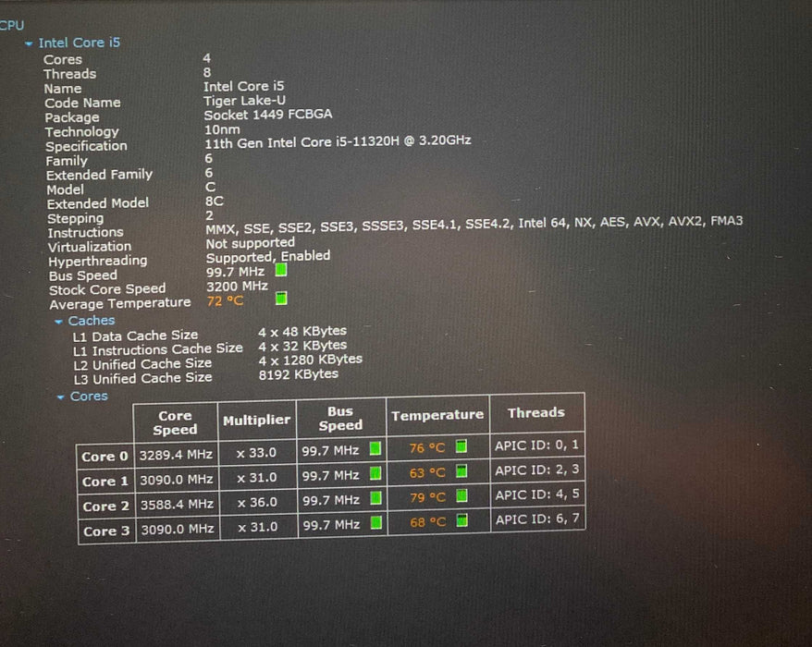This screenshot has width=812, height=647.
Task: Click the 63 °C temperature value
Action: coord(428,472)
